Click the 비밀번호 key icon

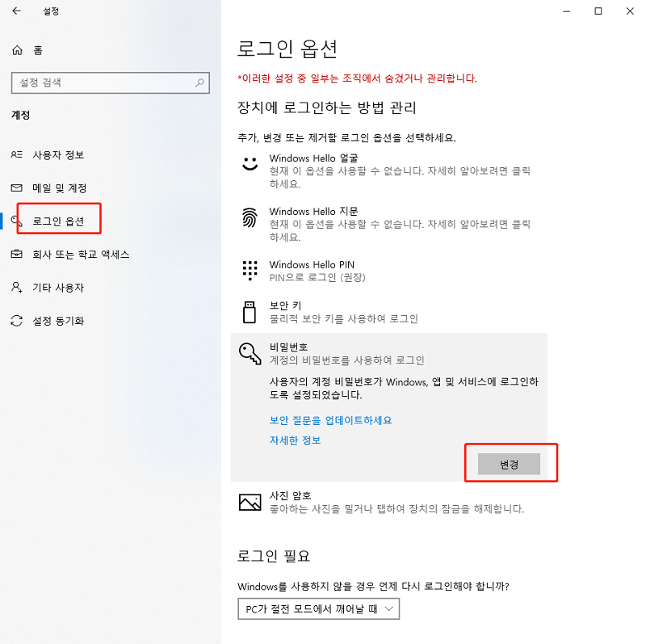250,354
